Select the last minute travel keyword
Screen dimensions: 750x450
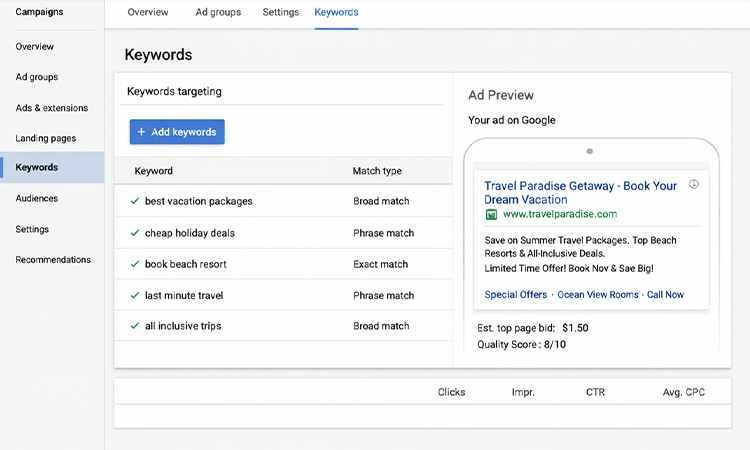(184, 296)
